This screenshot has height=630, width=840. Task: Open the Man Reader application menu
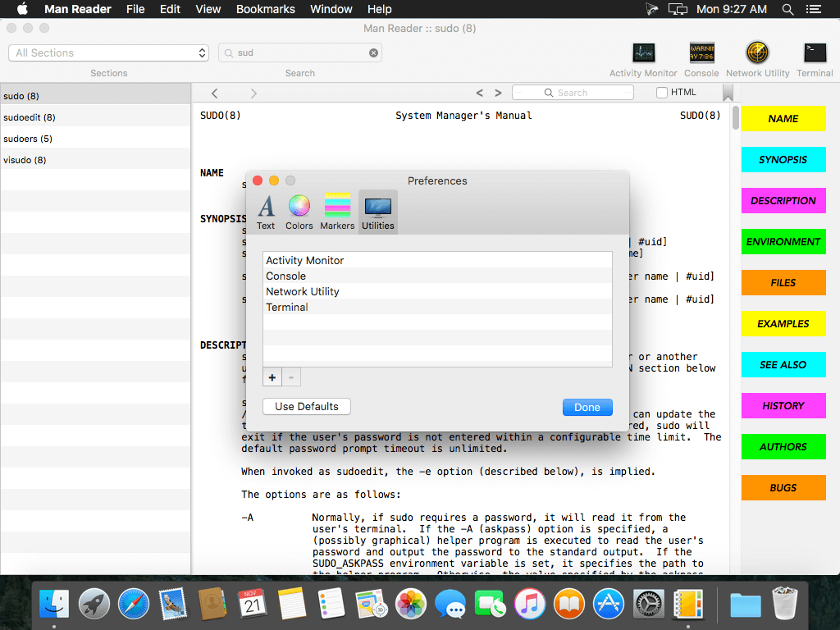(x=78, y=9)
